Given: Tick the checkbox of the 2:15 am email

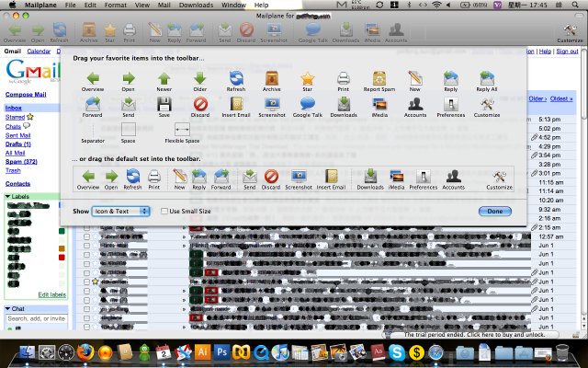Looking at the screenshot, I should pos(86,227).
